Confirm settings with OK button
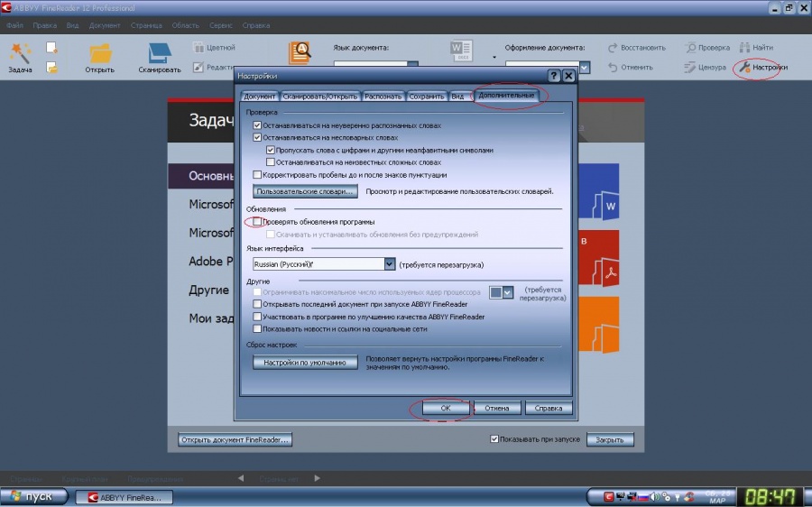This screenshot has width=812, height=507. click(446, 408)
